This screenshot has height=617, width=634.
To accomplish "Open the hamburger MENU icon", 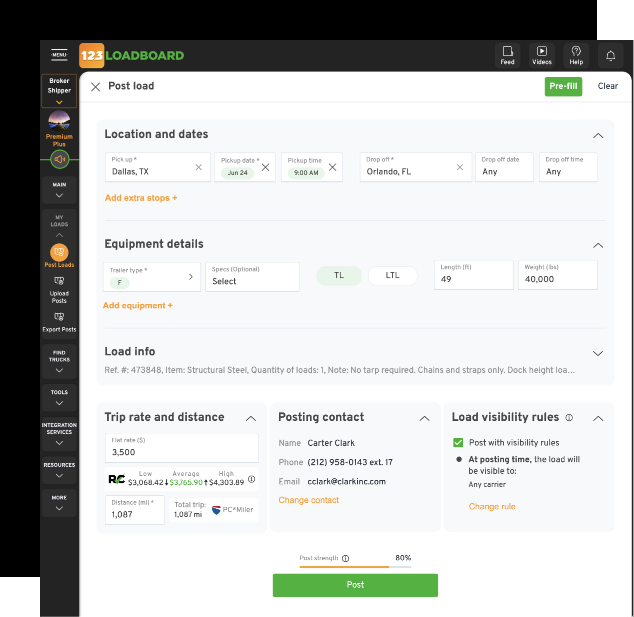I will (x=59, y=55).
